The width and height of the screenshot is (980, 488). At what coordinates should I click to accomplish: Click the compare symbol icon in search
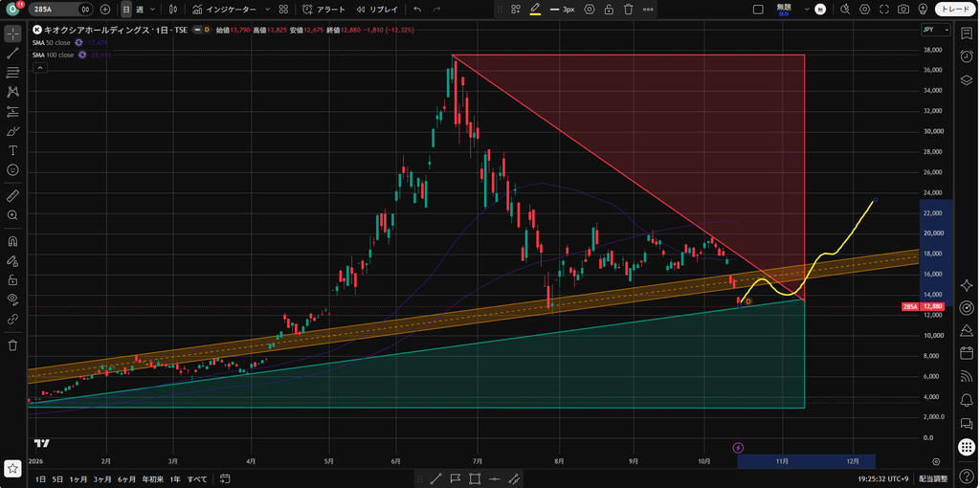point(85,10)
